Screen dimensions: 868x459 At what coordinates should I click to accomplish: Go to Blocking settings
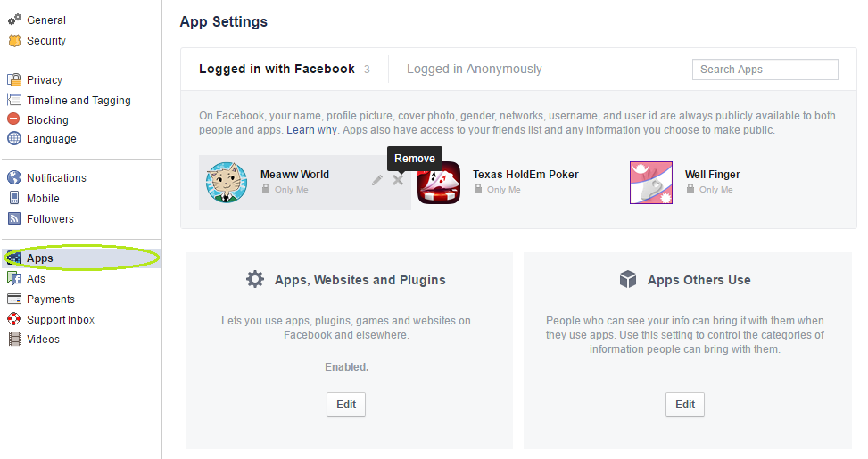click(x=47, y=119)
